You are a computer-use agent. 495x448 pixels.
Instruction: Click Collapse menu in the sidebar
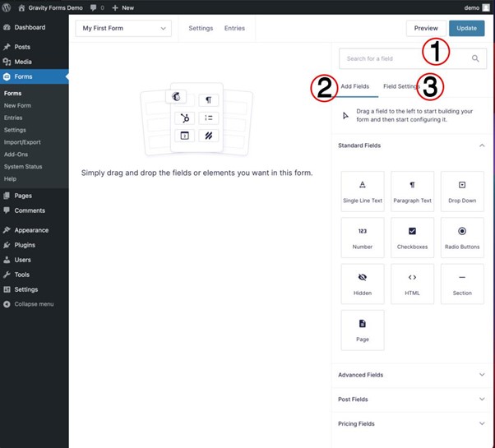click(x=34, y=304)
